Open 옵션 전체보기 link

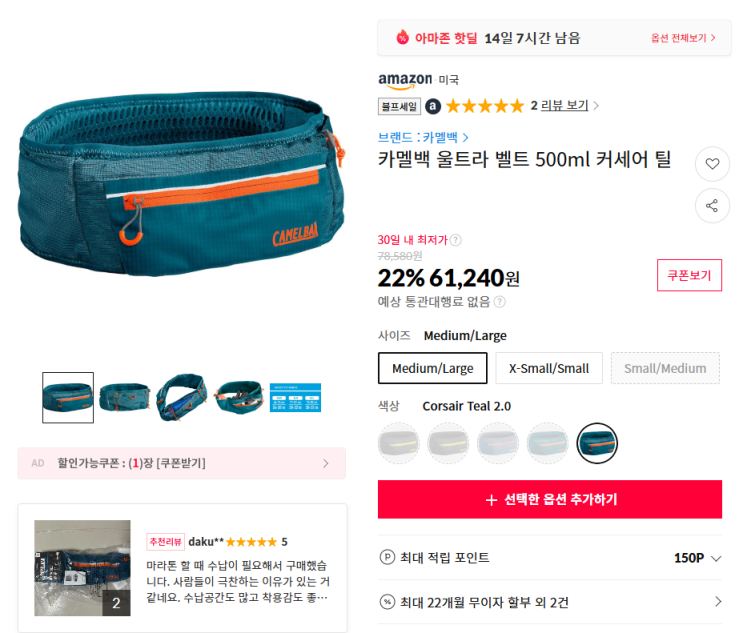click(x=683, y=38)
